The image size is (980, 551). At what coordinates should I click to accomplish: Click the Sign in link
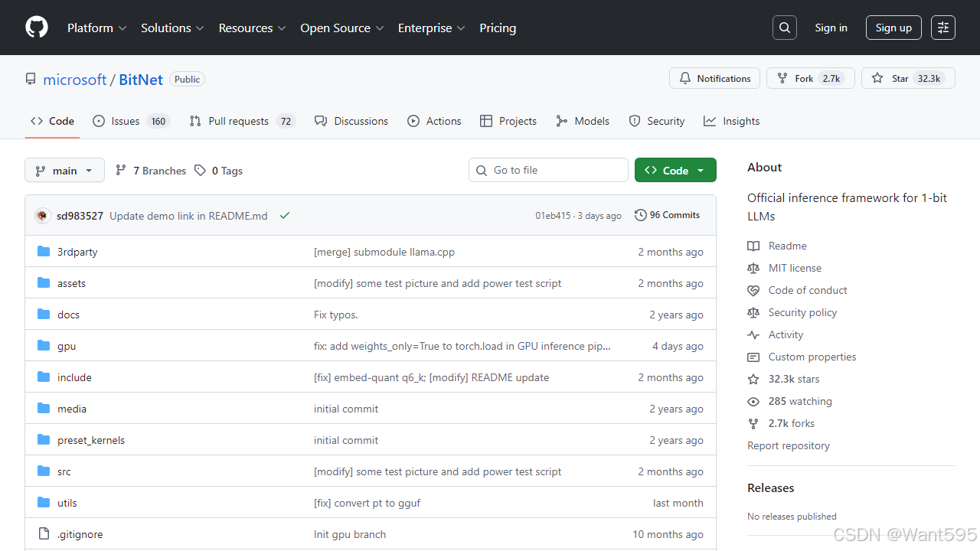(x=831, y=28)
